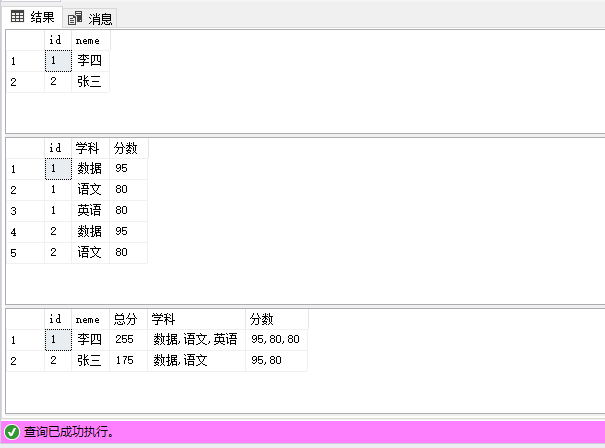
Task: Click the cell with total score 255
Action: point(127,340)
